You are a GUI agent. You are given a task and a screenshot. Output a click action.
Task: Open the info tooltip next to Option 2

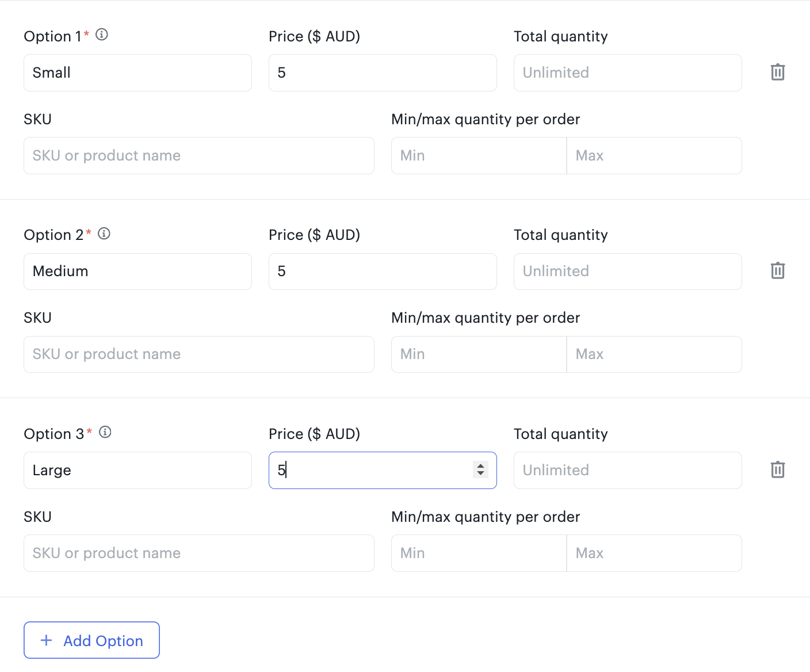coord(104,234)
